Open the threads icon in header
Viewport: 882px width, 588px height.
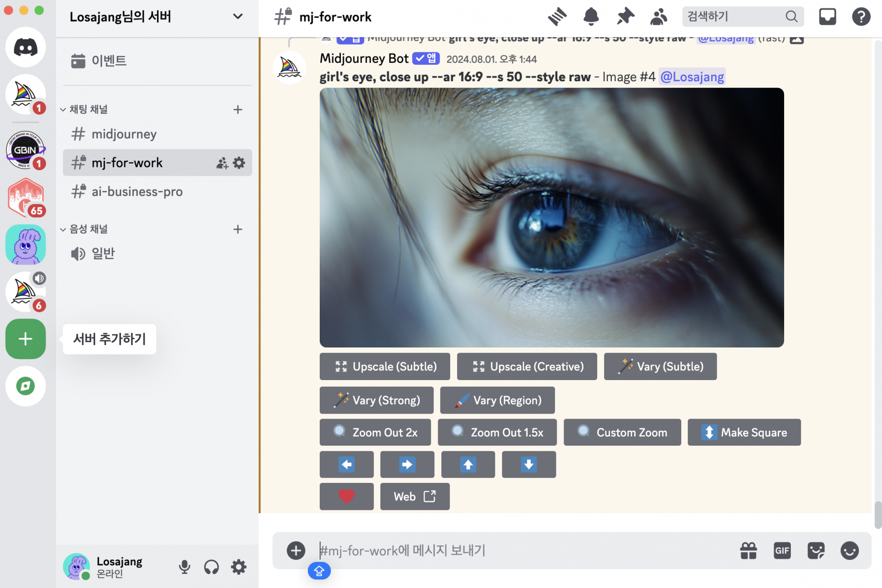[x=557, y=17]
